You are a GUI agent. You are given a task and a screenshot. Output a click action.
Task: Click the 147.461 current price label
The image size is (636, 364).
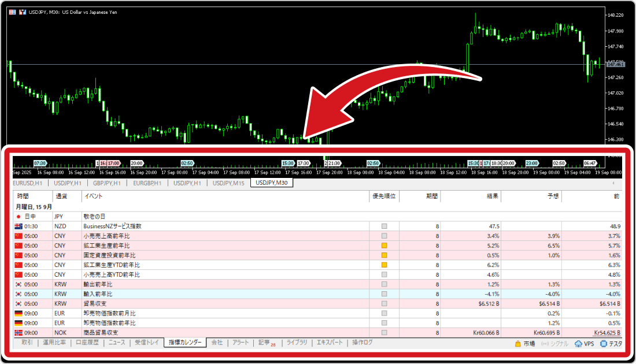point(615,65)
